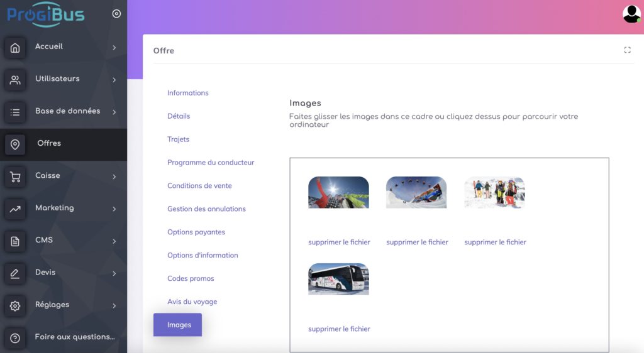Open the Marketing menu item

(64, 209)
